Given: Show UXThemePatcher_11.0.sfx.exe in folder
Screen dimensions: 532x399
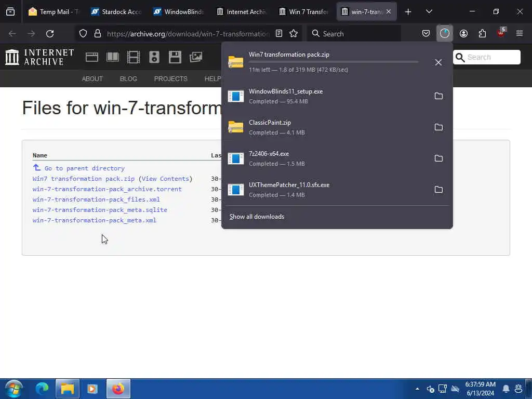Looking at the screenshot, I should 438,190.
